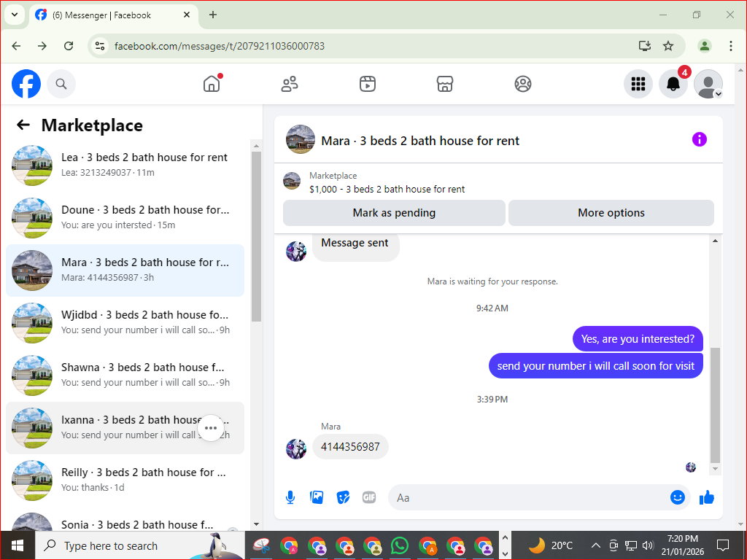
Task: Open the emoji picker in message box
Action: 678,497
